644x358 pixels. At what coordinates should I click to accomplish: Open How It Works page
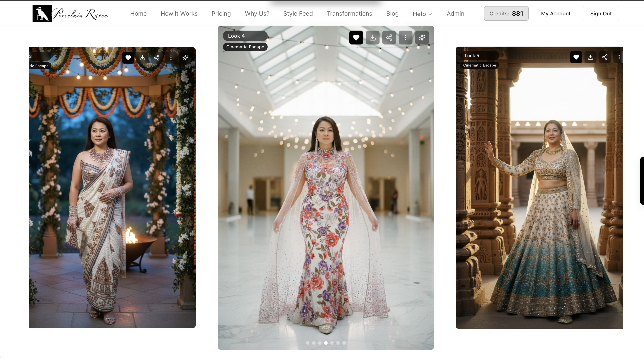(179, 13)
